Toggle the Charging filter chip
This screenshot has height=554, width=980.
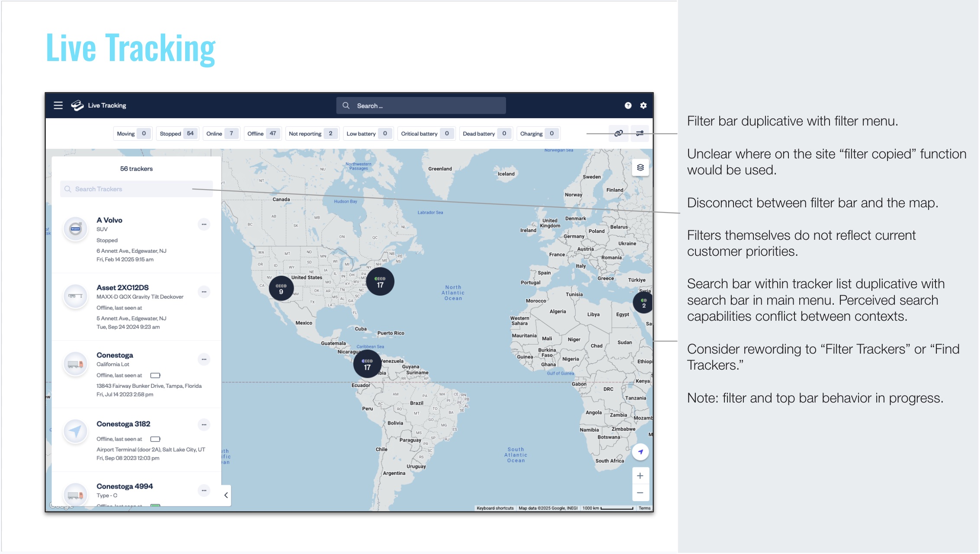[538, 133]
